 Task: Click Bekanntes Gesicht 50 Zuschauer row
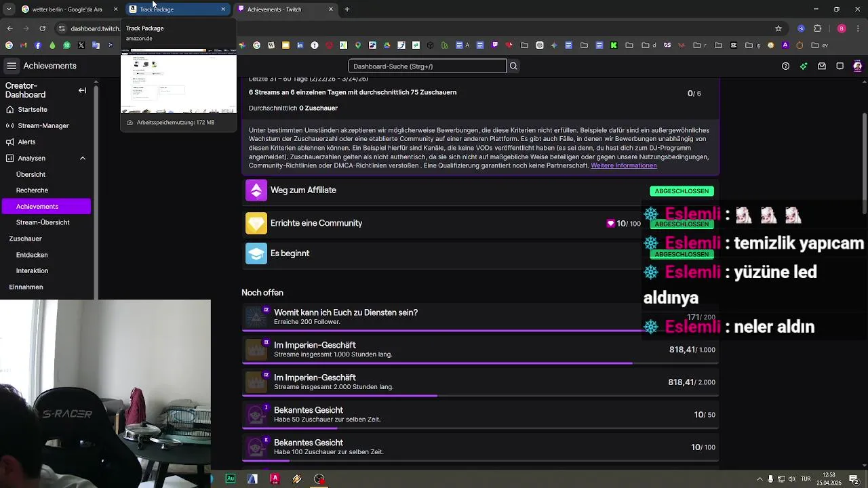[480, 415]
